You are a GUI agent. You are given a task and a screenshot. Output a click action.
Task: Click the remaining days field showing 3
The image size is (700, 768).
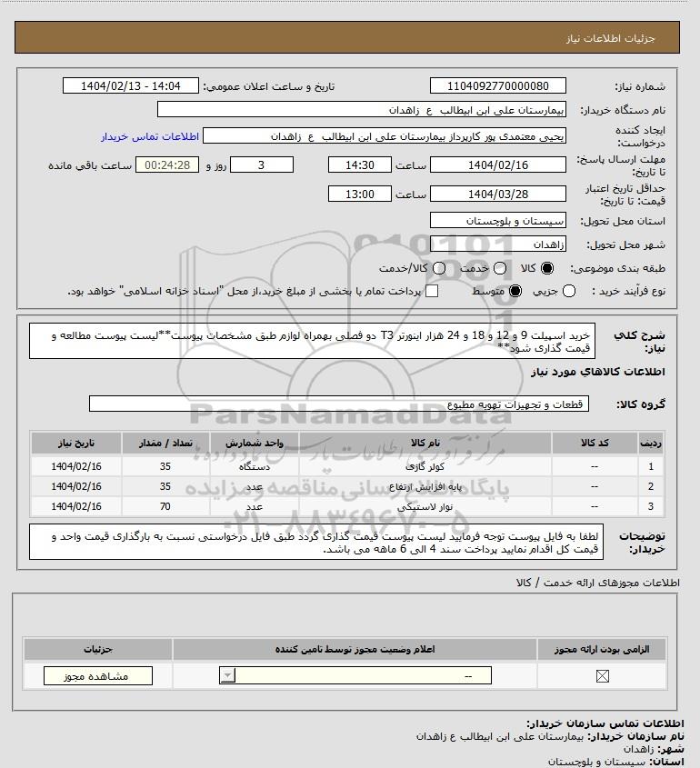pyautogui.click(x=262, y=165)
